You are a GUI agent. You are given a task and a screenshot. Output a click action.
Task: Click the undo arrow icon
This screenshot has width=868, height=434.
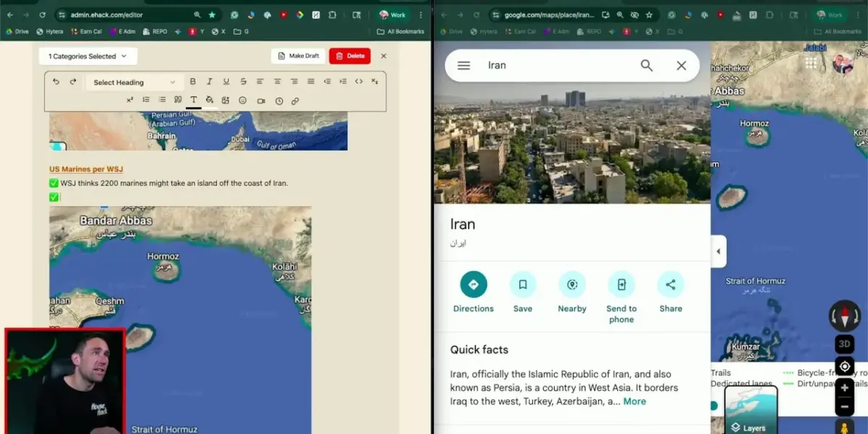[56, 82]
